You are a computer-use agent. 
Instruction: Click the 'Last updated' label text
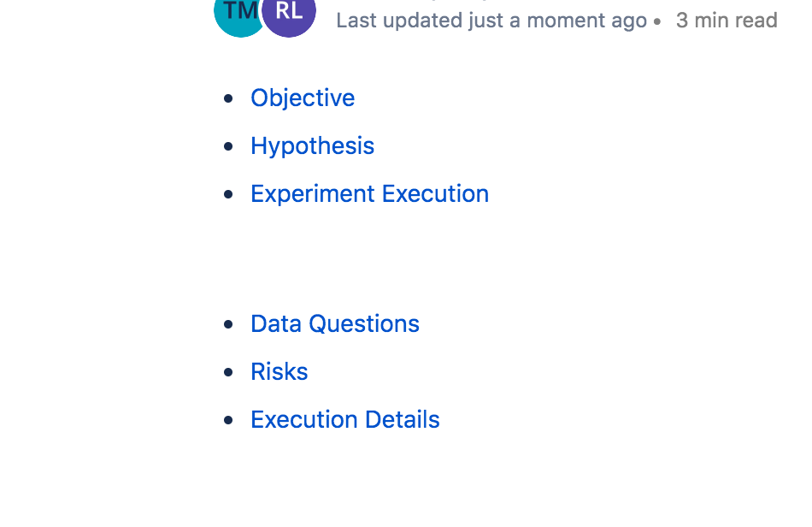coord(399,21)
